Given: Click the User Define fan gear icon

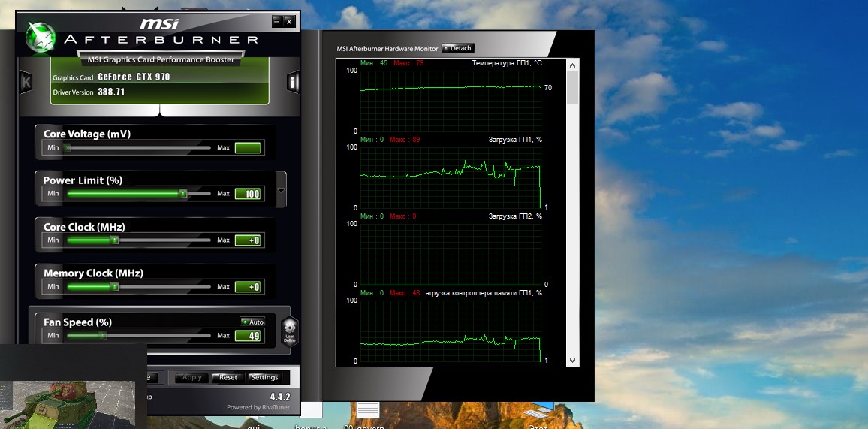Looking at the screenshot, I should [290, 331].
